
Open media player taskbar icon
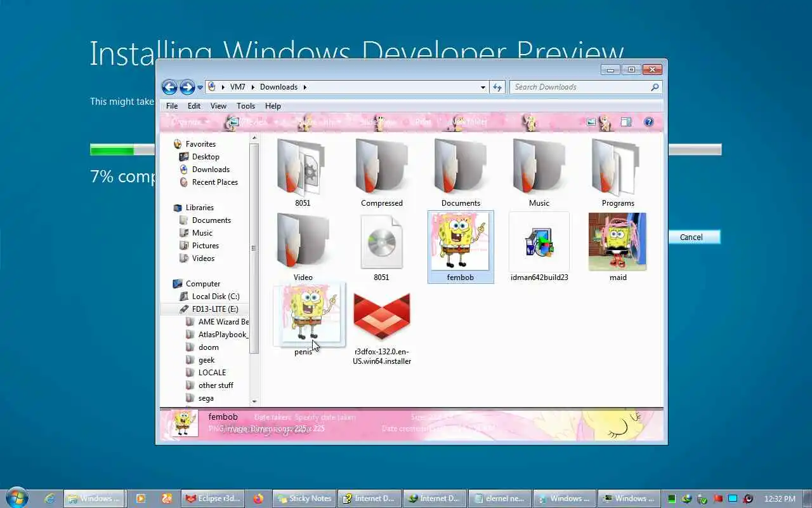[x=141, y=498]
